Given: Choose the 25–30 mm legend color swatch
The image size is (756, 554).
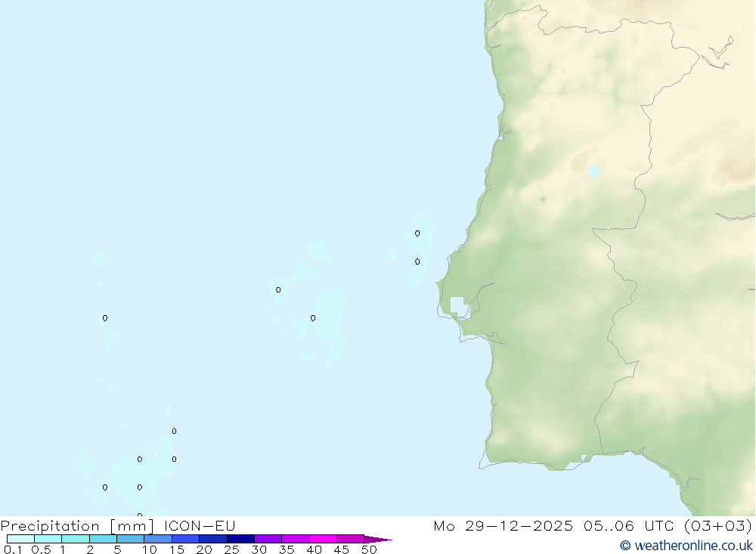Looking at the screenshot, I should 240,539.
